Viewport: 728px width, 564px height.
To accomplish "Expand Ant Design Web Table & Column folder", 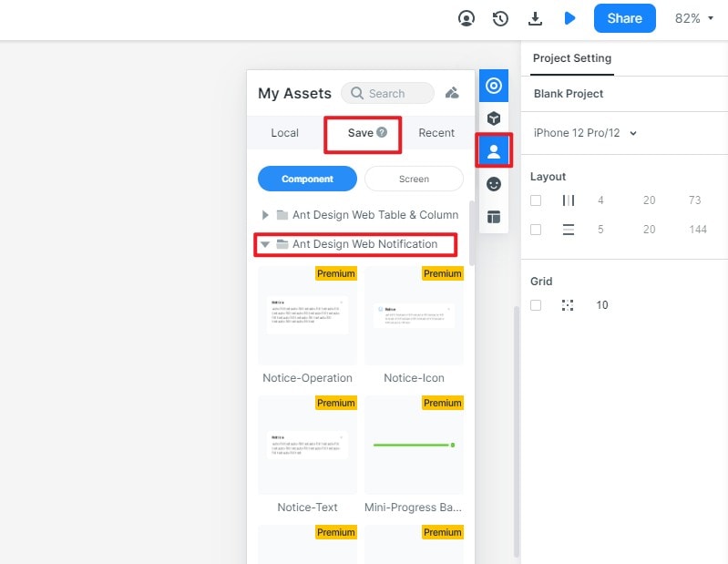I will click(265, 215).
